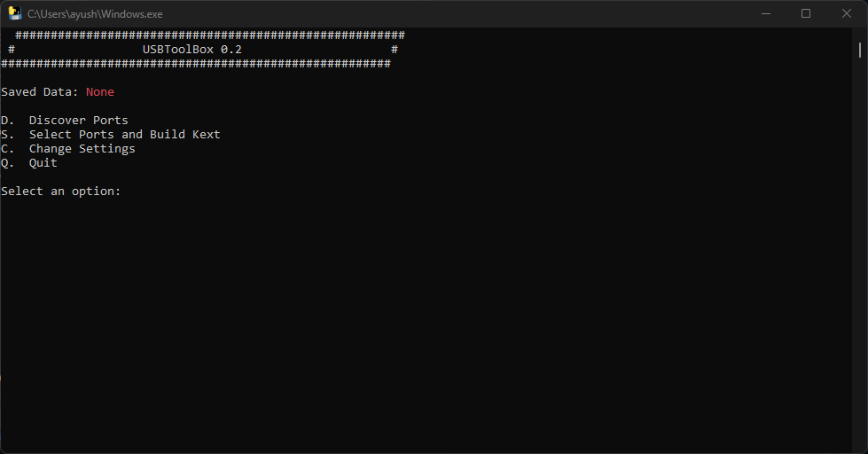Click the C. option letter

pyautogui.click(x=8, y=149)
